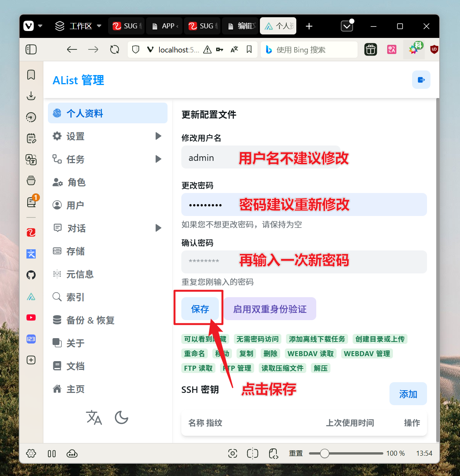
Task: Click the language switcher icon near the moon
Action: [x=94, y=418]
